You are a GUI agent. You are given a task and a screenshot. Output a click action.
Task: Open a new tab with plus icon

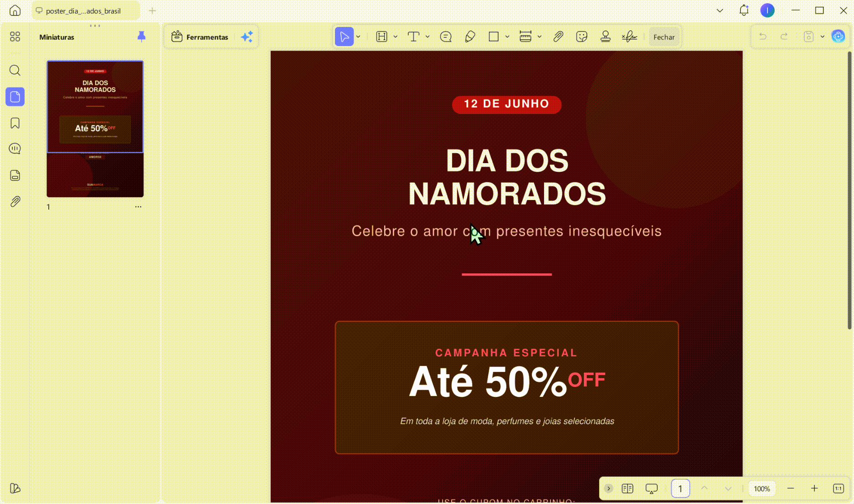[152, 10]
